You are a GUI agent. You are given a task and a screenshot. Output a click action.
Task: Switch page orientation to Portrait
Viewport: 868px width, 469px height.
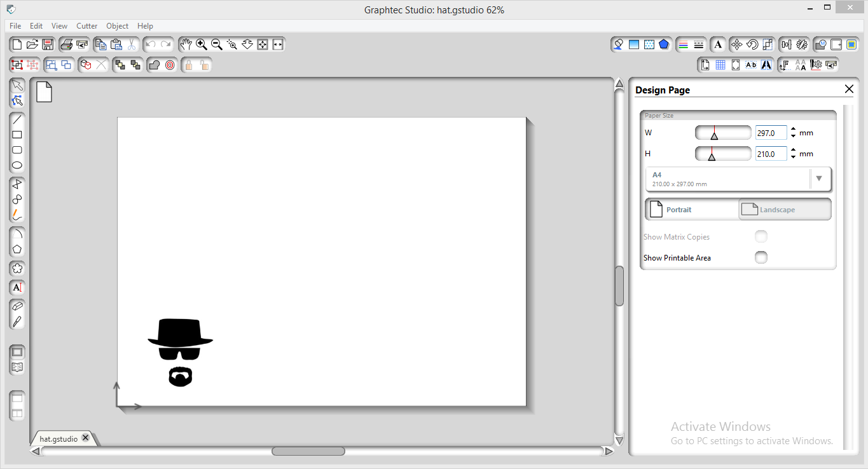pyautogui.click(x=692, y=210)
